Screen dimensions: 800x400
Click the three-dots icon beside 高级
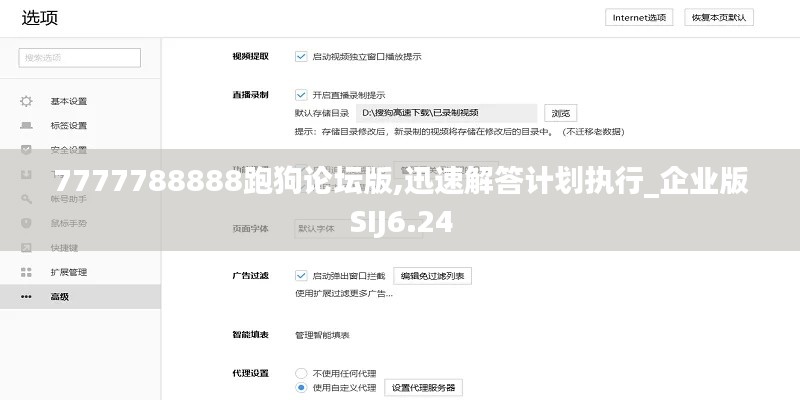(x=26, y=296)
